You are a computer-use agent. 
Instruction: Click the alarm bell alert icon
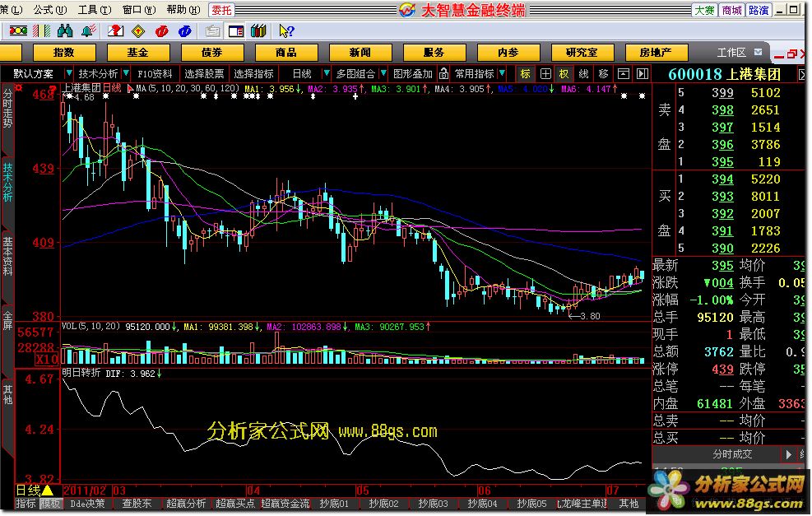[89, 31]
